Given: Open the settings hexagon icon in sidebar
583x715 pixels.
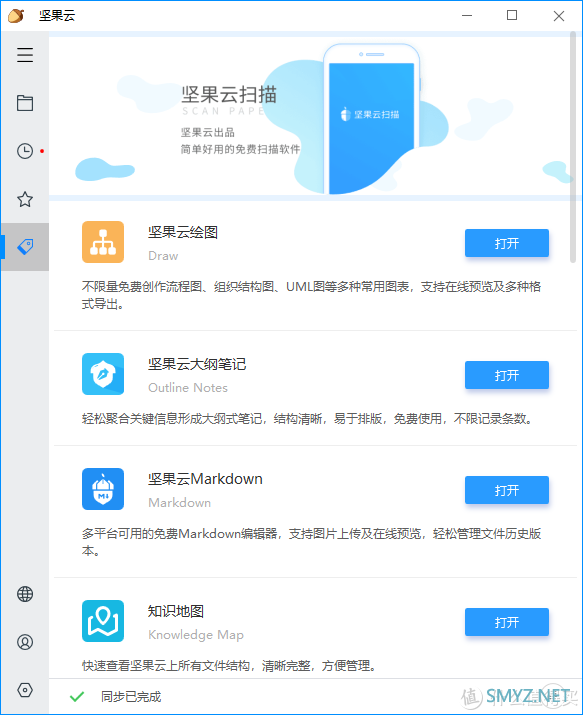Looking at the screenshot, I should pyautogui.click(x=25, y=689).
